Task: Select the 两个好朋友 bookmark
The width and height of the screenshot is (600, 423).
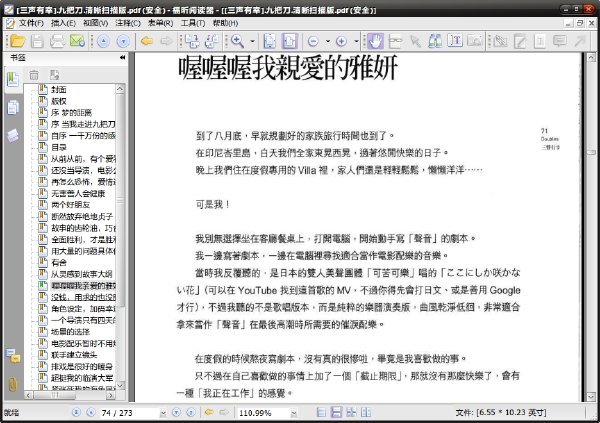Action: (x=71, y=205)
